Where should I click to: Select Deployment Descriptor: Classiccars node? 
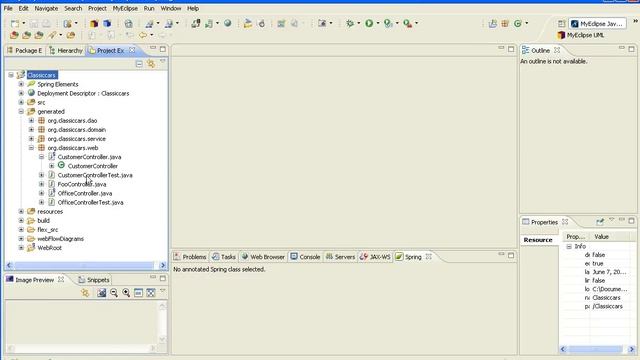(x=83, y=93)
